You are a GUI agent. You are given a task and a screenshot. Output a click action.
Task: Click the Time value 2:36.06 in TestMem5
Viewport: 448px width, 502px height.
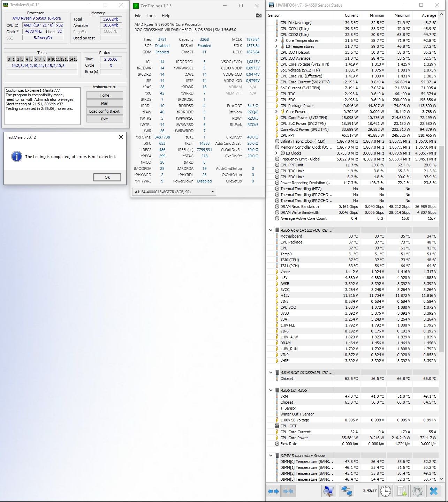click(x=111, y=59)
